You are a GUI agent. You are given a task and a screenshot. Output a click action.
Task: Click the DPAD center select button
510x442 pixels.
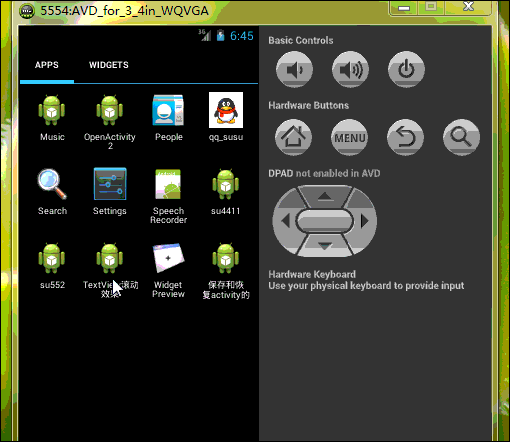pyautogui.click(x=325, y=221)
